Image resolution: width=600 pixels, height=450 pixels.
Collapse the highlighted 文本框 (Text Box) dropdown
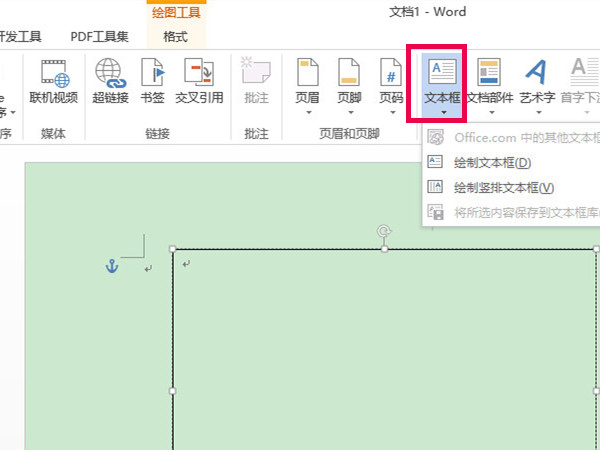click(442, 84)
